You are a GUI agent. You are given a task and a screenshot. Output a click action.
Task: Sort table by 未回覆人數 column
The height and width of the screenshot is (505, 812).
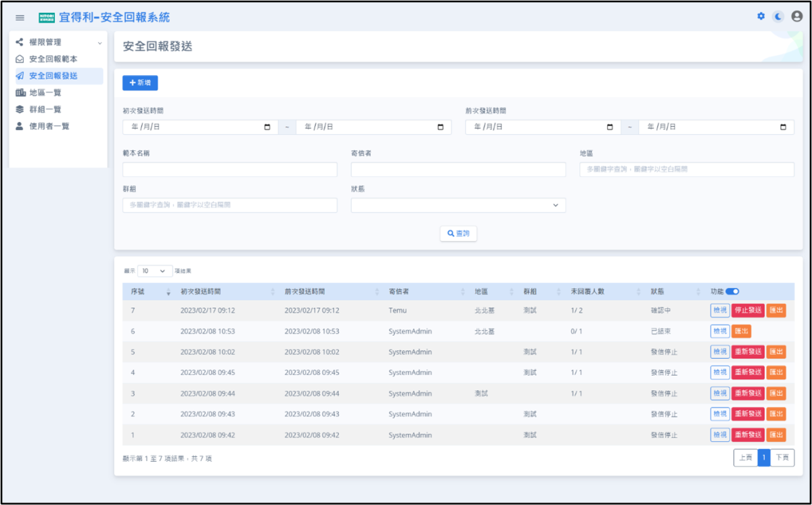coord(638,292)
